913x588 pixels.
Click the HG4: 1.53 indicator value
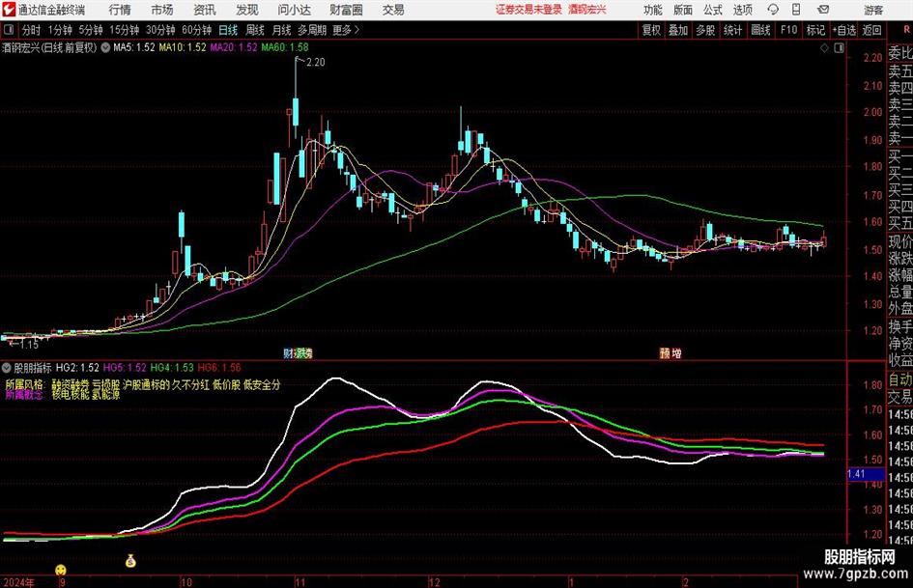pyautogui.click(x=172, y=367)
